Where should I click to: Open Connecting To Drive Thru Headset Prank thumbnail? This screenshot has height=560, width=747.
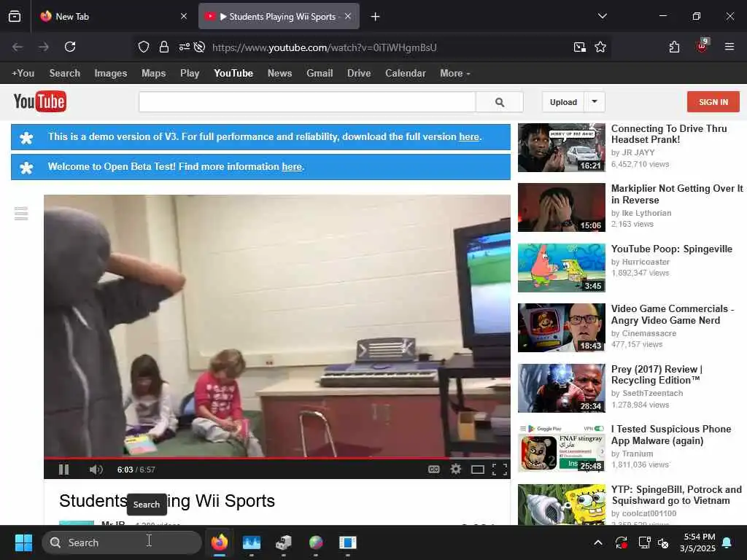tap(562, 147)
